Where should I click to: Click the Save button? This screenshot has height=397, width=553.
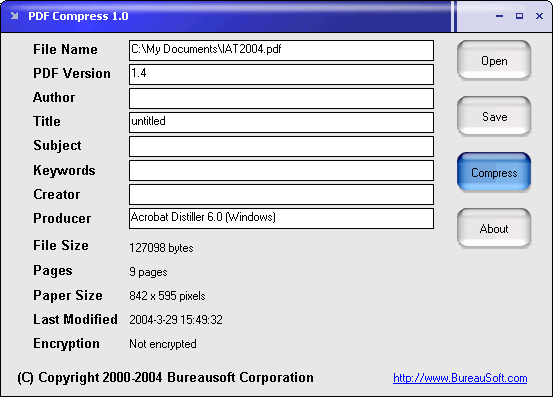pos(494,116)
